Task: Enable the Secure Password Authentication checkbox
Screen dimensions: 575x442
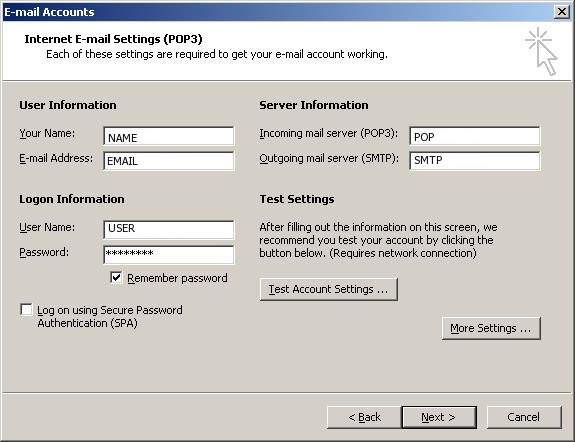Action: [x=26, y=309]
